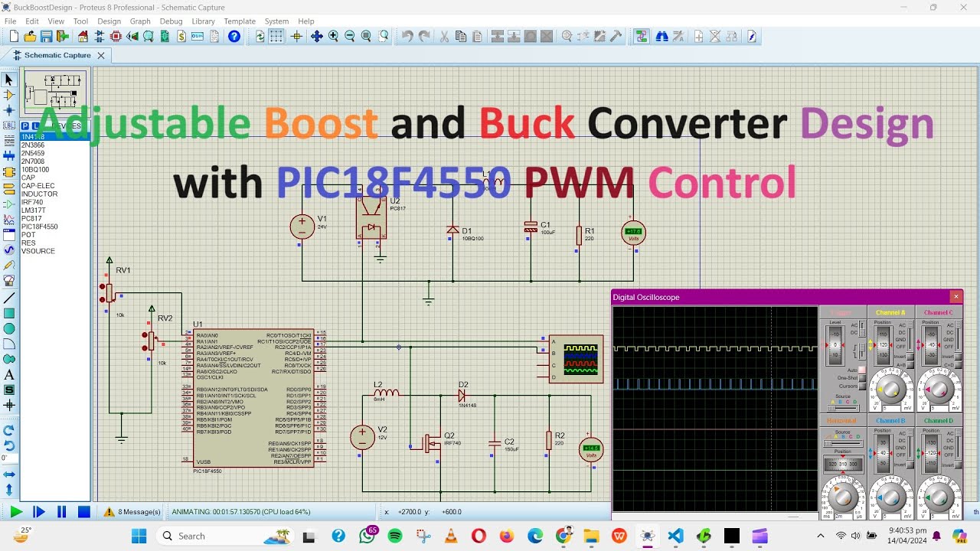980x551 pixels.
Task: Toggle Channel D Invert button
Action: (959, 465)
